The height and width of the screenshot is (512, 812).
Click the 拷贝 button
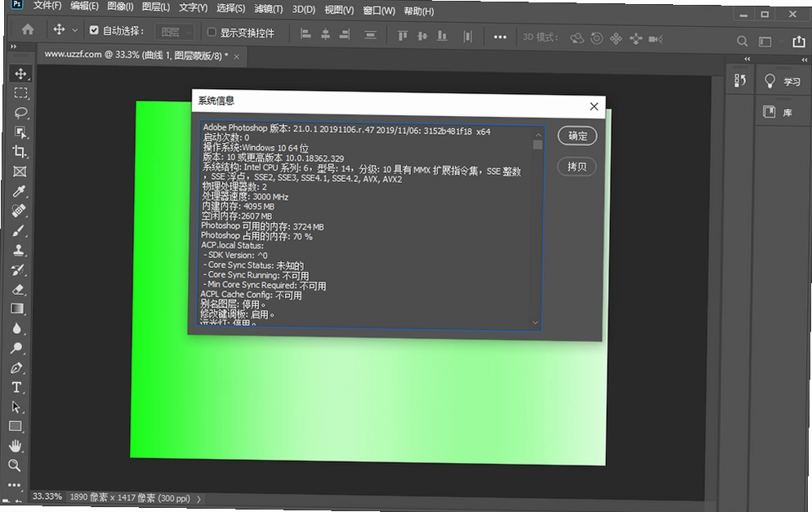point(577,167)
